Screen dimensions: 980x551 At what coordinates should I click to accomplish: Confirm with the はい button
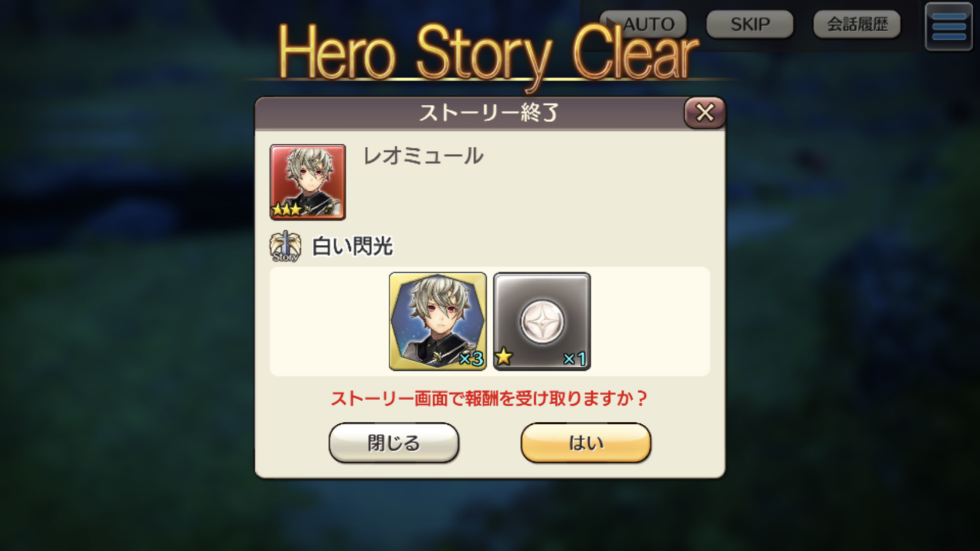point(586,443)
